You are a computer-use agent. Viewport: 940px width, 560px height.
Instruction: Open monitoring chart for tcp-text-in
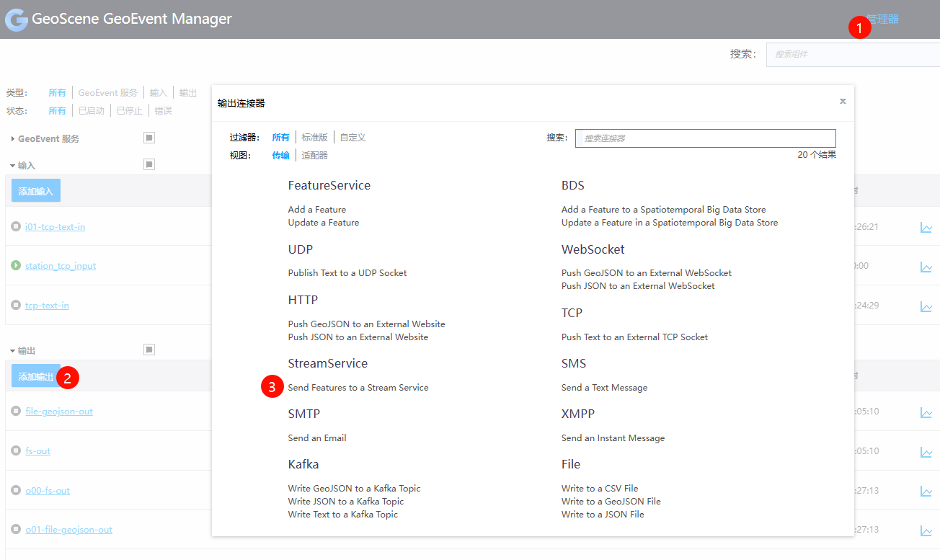tap(926, 306)
